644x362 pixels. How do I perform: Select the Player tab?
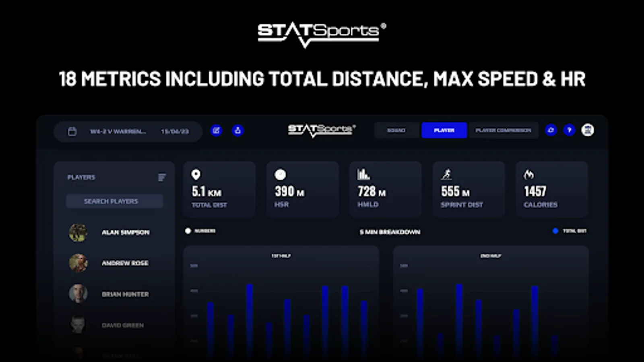click(444, 130)
